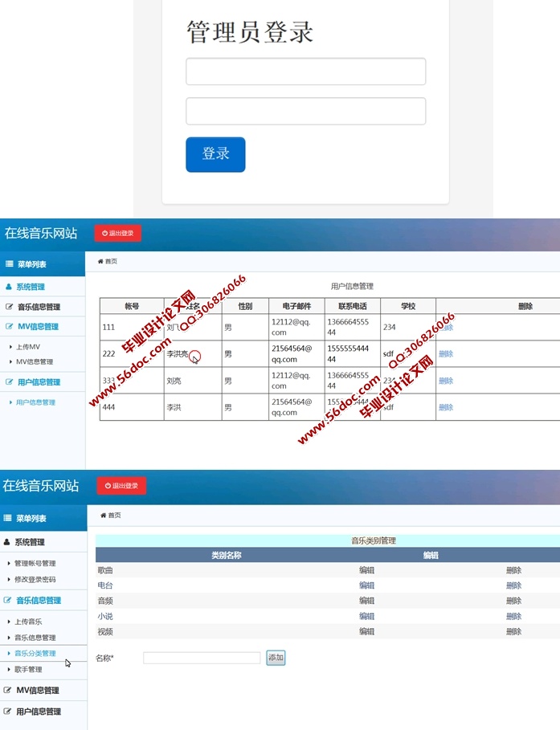Click the edit icon beside MV信息管理 on user info page
Image resolution: width=560 pixels, height=730 pixels.
(9, 326)
